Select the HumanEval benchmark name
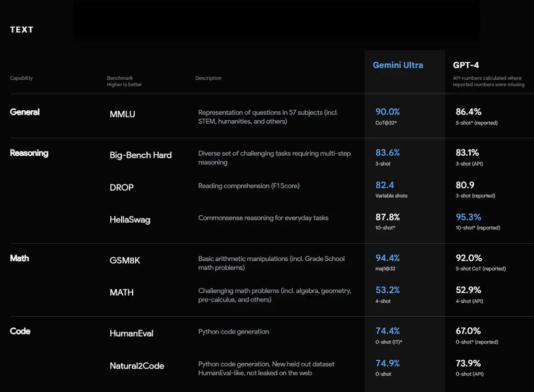This screenshot has height=392, width=534. click(132, 333)
